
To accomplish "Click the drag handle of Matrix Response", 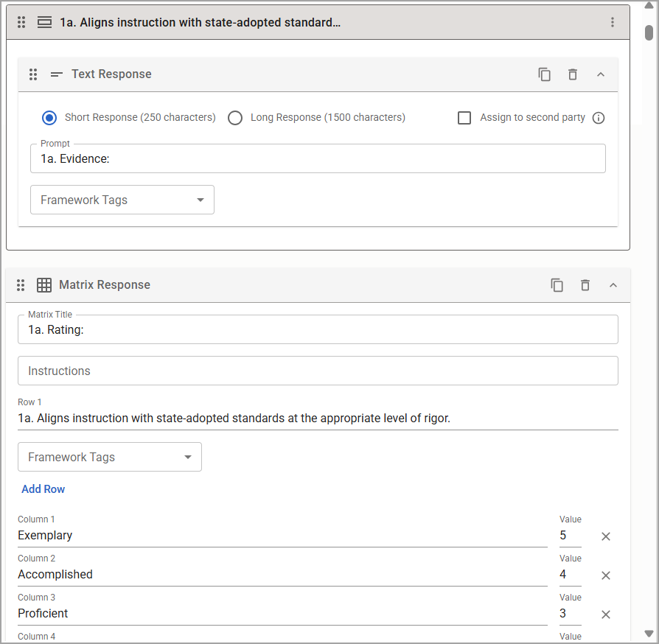I will coord(21,285).
